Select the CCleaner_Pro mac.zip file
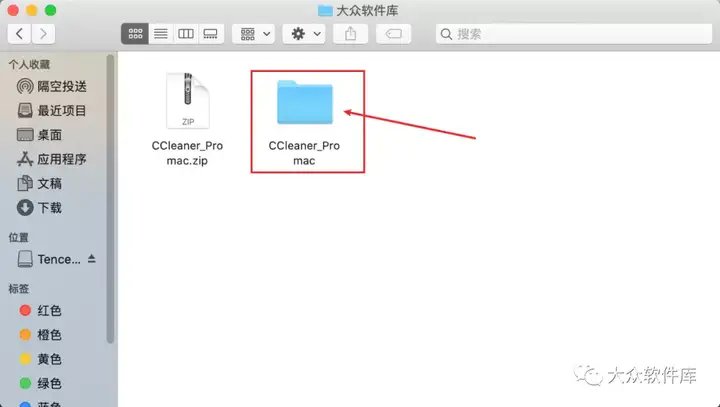This screenshot has width=720, height=407. [x=187, y=120]
